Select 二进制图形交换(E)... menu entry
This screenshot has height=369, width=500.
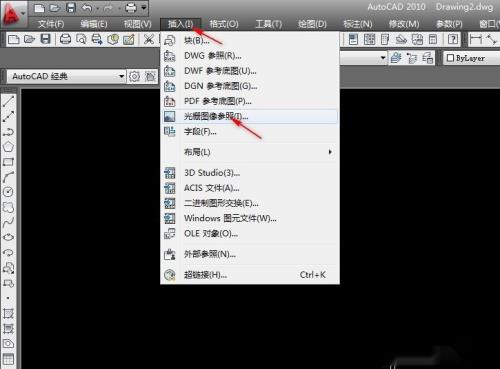click(x=250, y=203)
